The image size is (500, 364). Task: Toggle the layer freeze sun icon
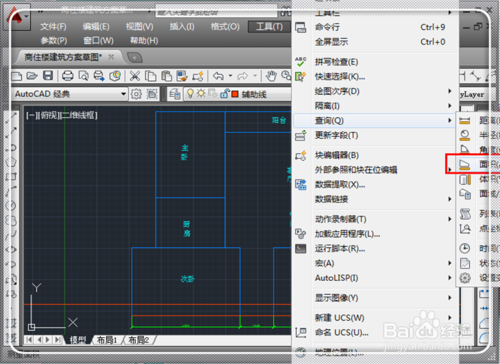coord(201,94)
